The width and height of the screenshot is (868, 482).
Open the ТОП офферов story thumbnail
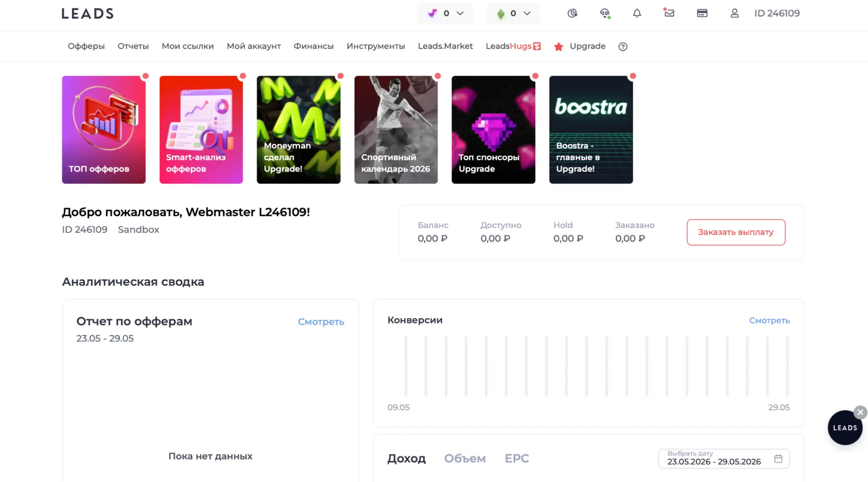coord(104,130)
